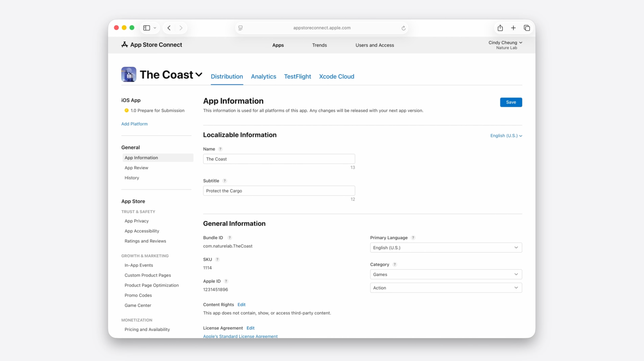
Task: Click the help icon next to Category
Action: coord(395,264)
